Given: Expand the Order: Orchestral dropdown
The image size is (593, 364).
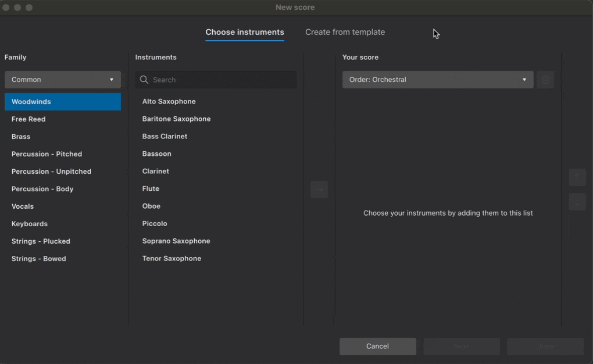Looking at the screenshot, I should (x=437, y=80).
